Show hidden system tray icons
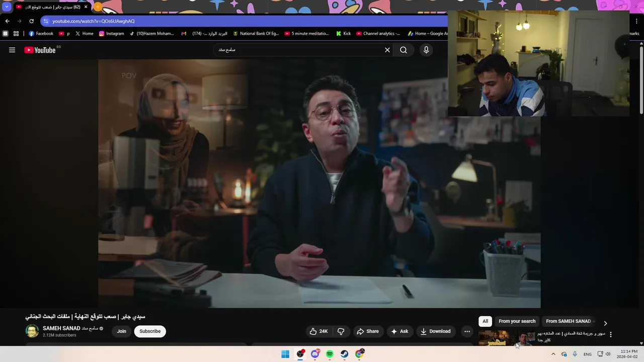This screenshot has width=644, height=362. pos(553,354)
